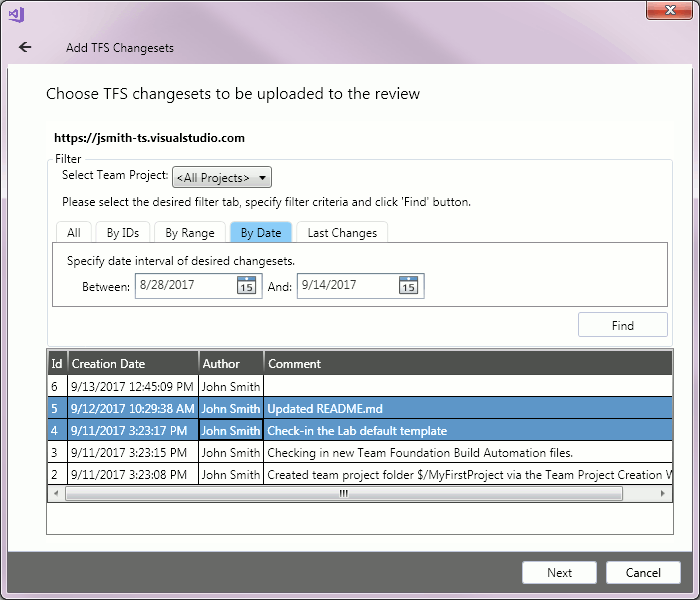
Task: Click the Find button
Action: [x=622, y=325]
